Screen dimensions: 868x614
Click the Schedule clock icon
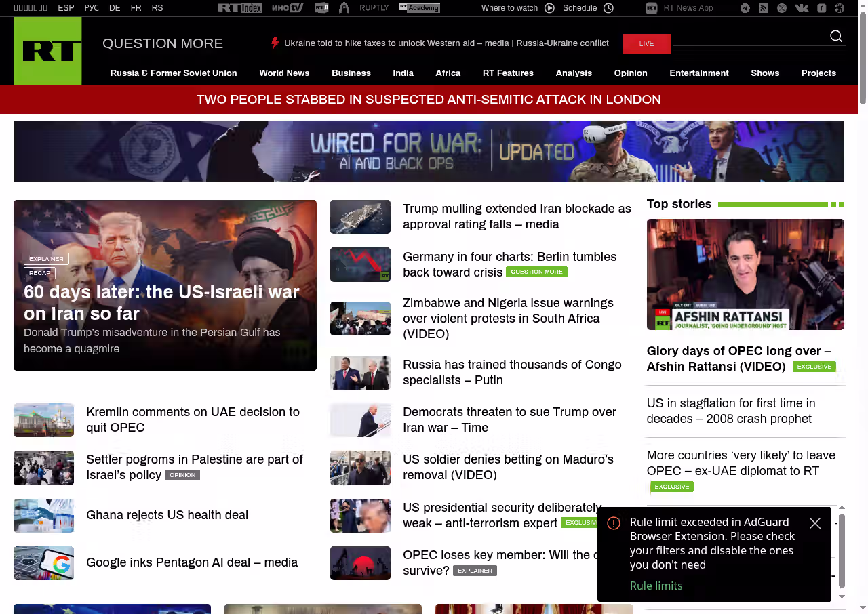click(608, 8)
